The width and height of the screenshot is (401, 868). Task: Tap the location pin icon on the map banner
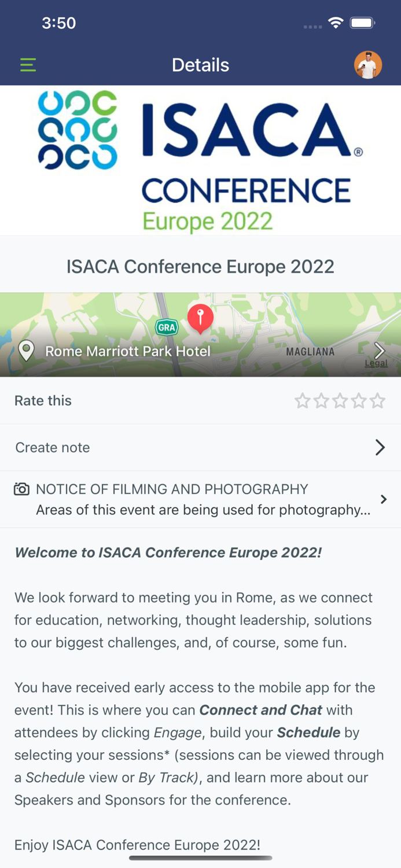(x=27, y=351)
